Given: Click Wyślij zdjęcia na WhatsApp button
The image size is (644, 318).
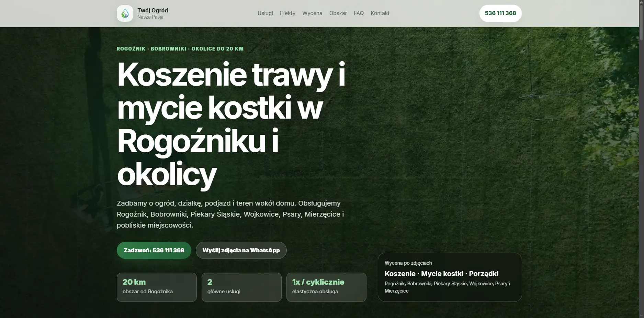Looking at the screenshot, I should point(241,250).
